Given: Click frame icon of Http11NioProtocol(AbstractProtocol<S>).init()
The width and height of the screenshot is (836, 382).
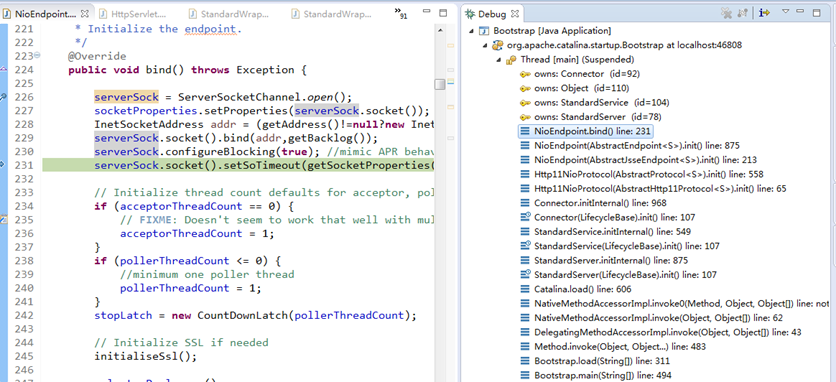Looking at the screenshot, I should click(525, 174).
